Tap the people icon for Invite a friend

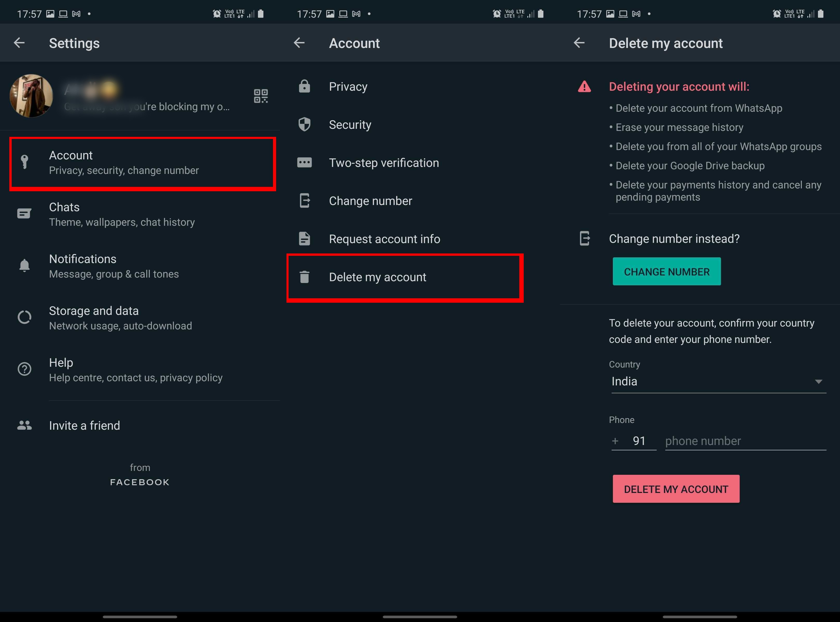tap(24, 426)
